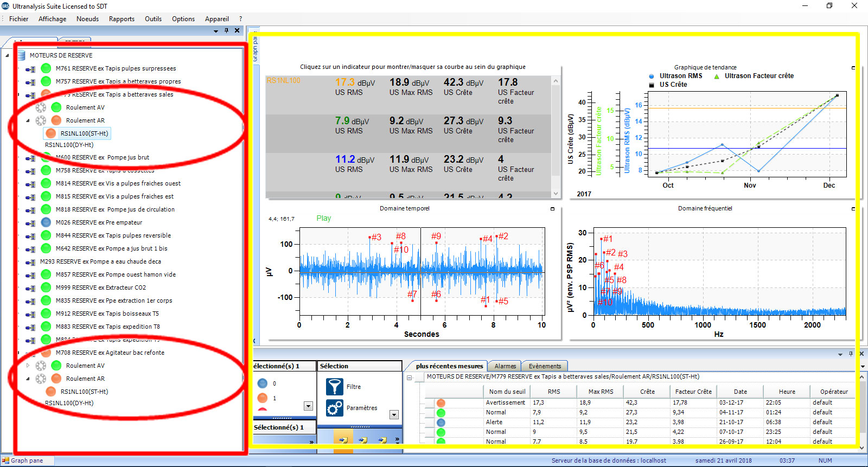Screen dimensions: 868x467
Task: Click green status circle of M642 RESERVE
Action: [x=46, y=248]
